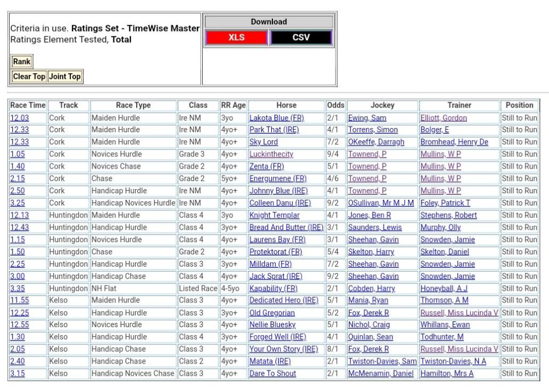
Task: Open horse Lakota Blue (FR) link
Action: click(x=276, y=118)
